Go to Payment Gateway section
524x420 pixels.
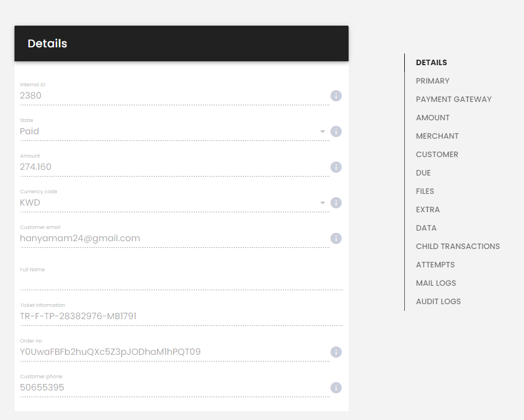453,99
